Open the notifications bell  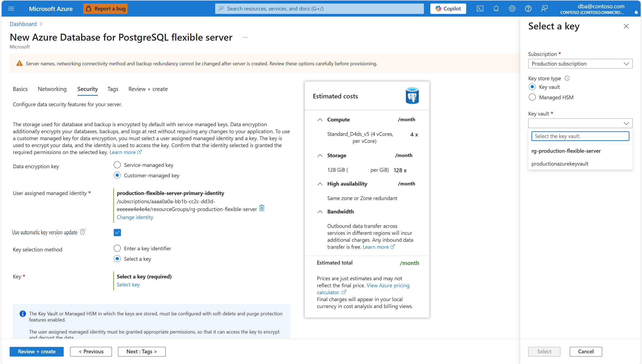click(x=496, y=9)
